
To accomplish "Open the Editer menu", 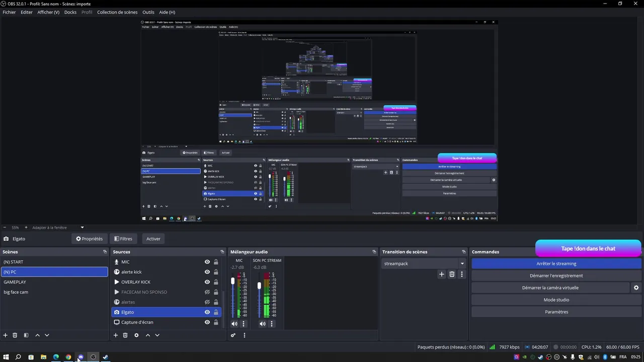I will click(27, 12).
